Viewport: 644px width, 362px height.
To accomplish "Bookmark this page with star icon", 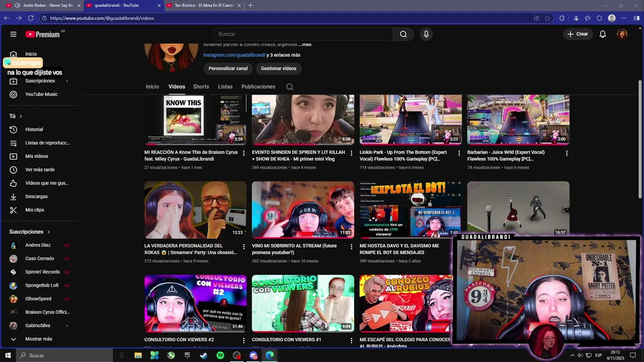I will (x=547, y=18).
